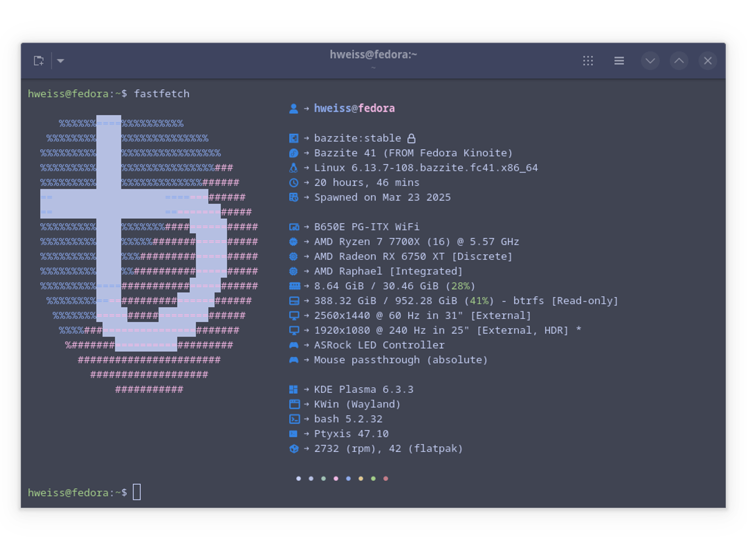This screenshot has width=747, height=560.
Task: Click the fastfetch command text
Action: pyautogui.click(x=162, y=94)
